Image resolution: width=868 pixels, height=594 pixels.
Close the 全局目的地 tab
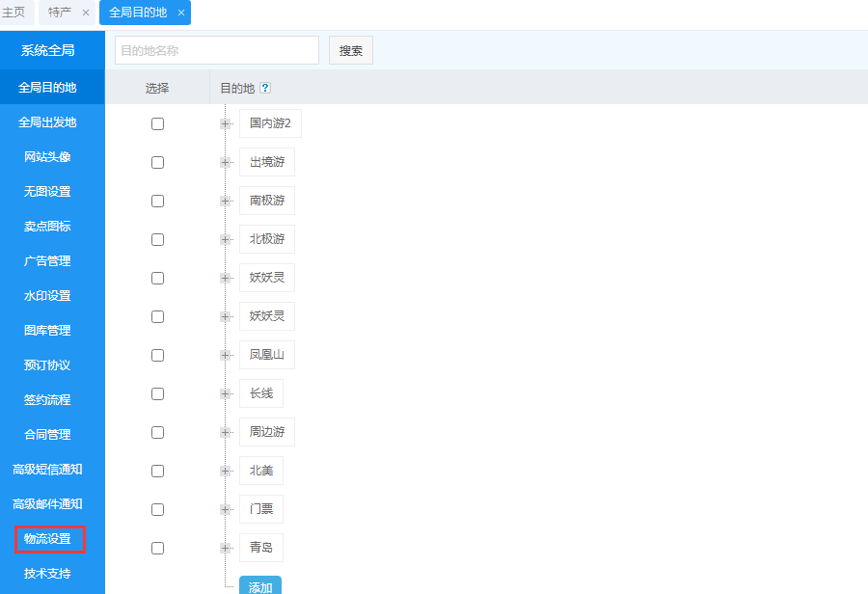click(181, 13)
